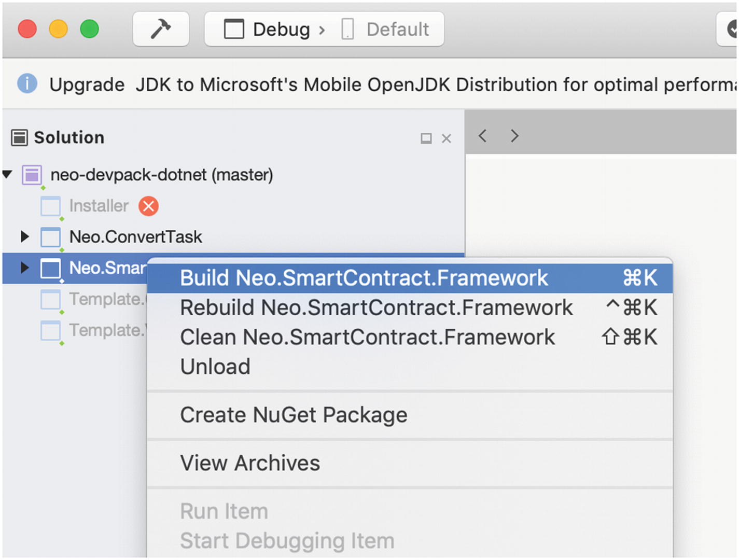Click the neo-devpack-dotnet solution icon
This screenshot has height=560, width=739.
(x=32, y=175)
